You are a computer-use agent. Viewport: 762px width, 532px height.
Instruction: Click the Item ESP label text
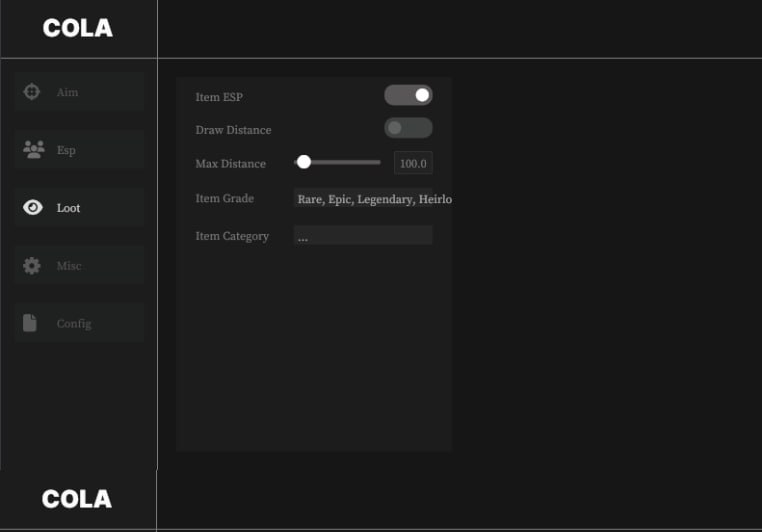point(219,97)
